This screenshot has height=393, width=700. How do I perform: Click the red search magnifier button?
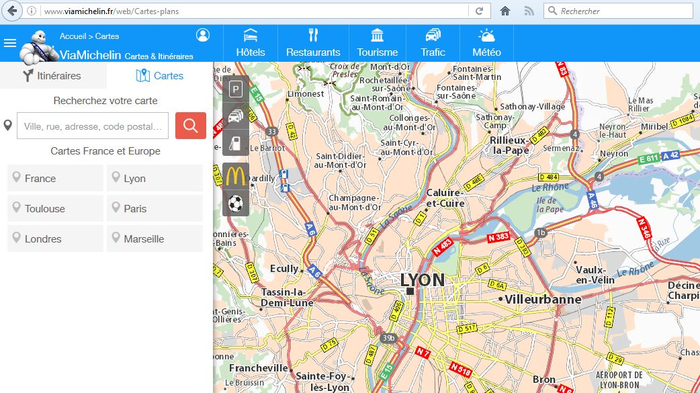pos(191,125)
